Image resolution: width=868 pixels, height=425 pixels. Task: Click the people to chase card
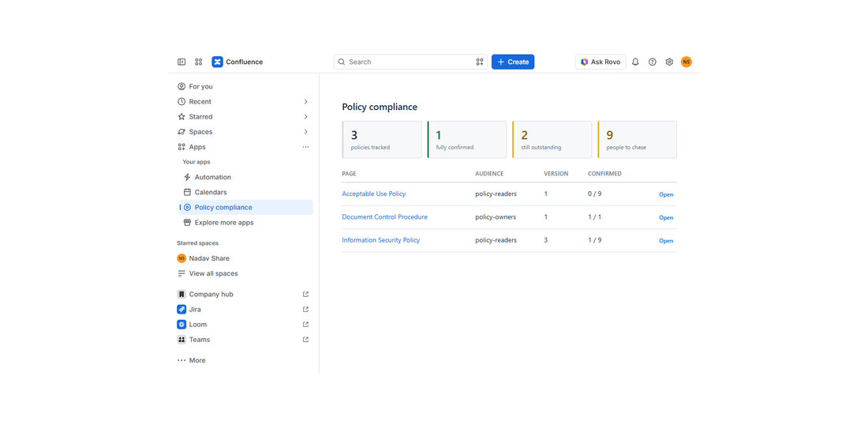[x=637, y=140]
